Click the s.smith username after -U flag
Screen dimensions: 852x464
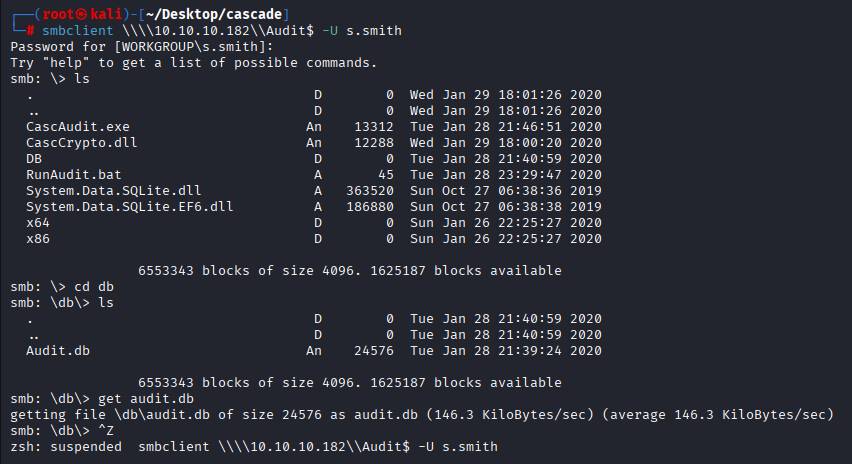tap(374, 30)
